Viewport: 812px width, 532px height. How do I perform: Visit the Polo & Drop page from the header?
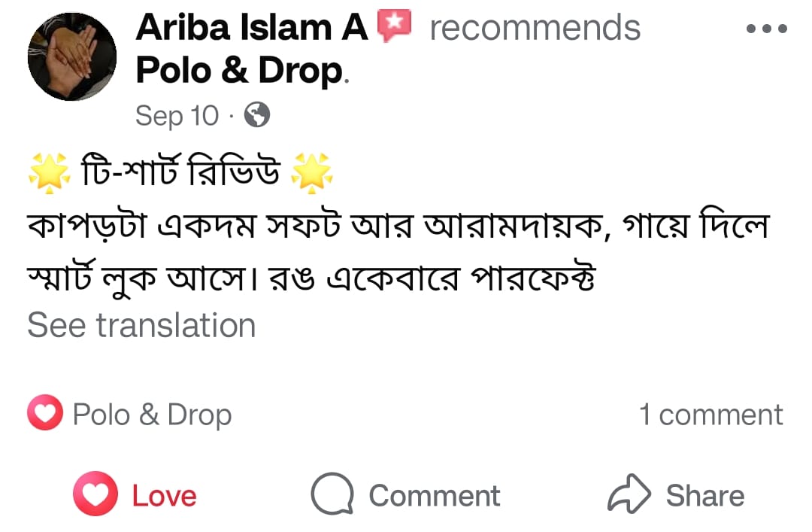click(x=238, y=71)
